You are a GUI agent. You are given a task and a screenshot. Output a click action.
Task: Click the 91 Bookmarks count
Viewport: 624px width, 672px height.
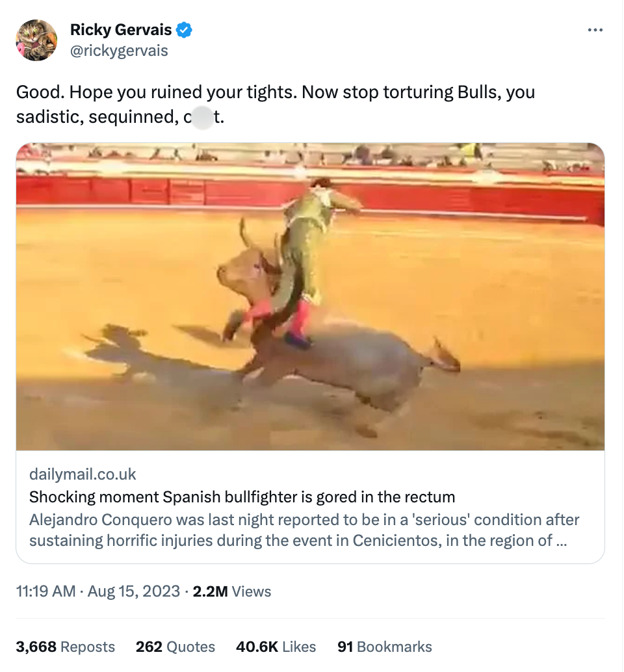click(384, 647)
